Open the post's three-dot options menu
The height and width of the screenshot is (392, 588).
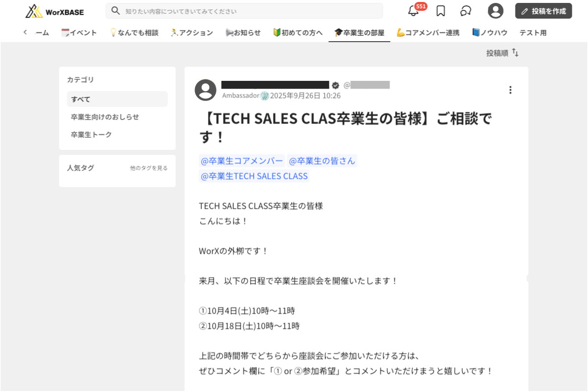click(x=510, y=90)
